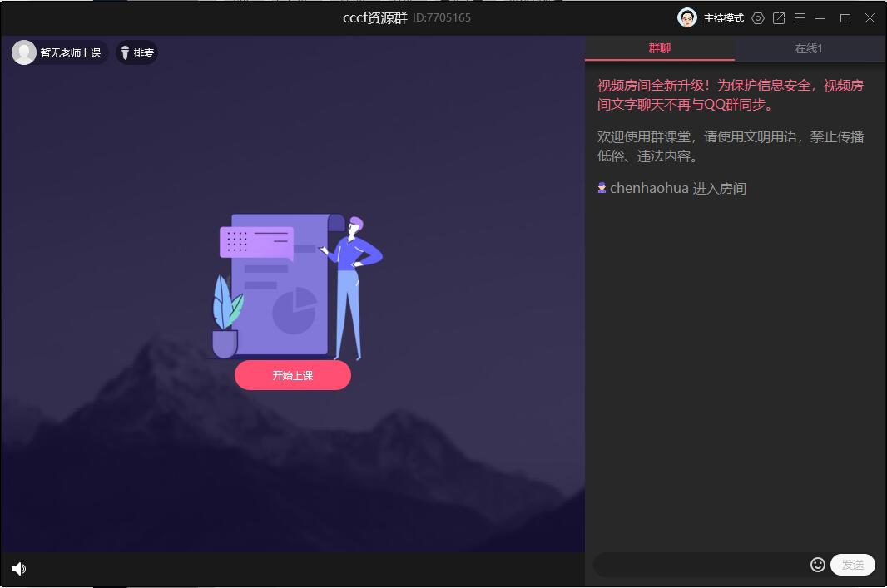Click the pop-out window icon next to settings
The width and height of the screenshot is (887, 588).
pyautogui.click(x=779, y=17)
